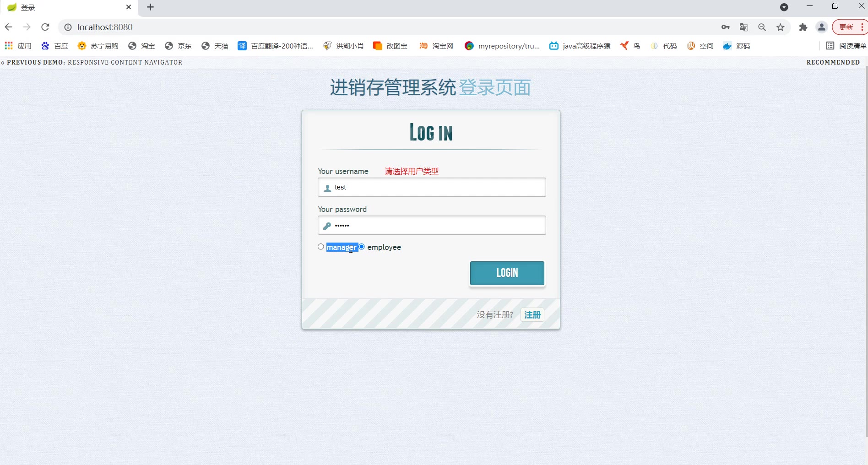Select the employee radio button
868x465 pixels.
362,247
